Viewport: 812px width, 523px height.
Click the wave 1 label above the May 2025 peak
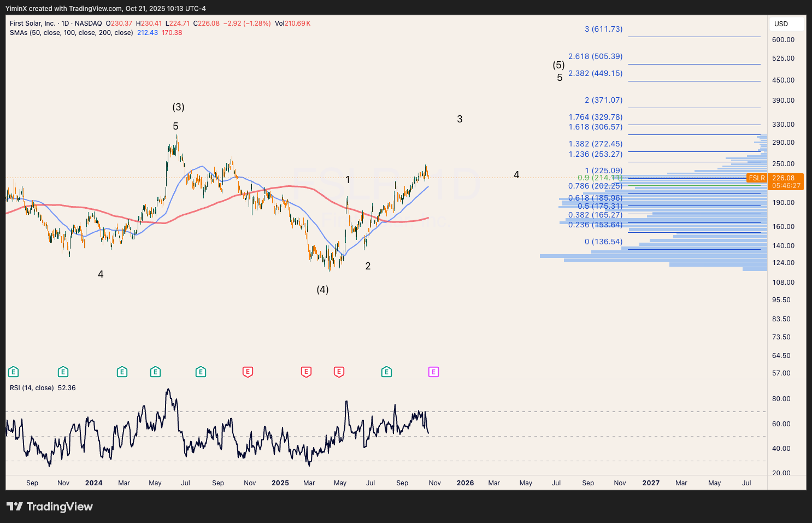point(348,180)
